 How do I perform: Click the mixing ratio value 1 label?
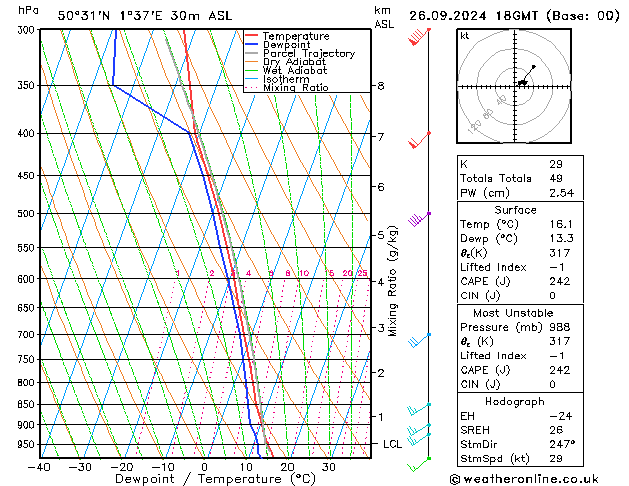[x=178, y=273]
